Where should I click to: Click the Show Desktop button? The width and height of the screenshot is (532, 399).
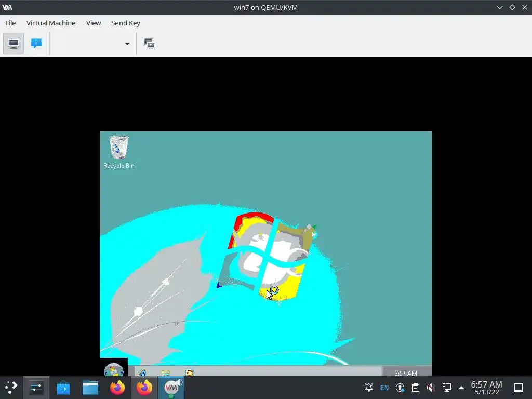pyautogui.click(x=518, y=388)
